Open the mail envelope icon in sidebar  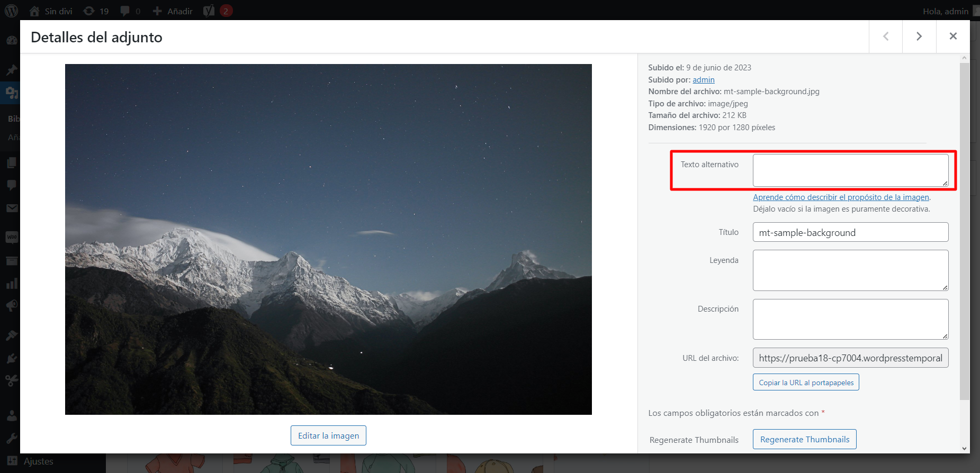click(11, 208)
